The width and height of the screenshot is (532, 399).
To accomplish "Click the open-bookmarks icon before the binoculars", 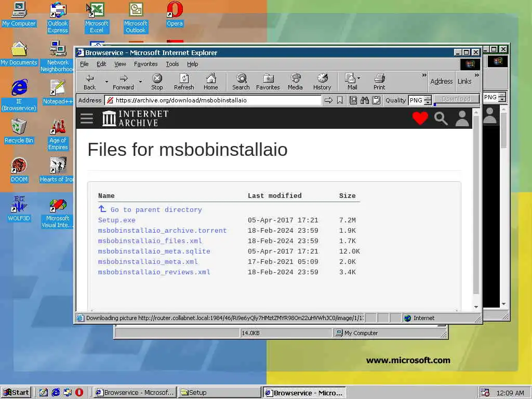I will (353, 100).
